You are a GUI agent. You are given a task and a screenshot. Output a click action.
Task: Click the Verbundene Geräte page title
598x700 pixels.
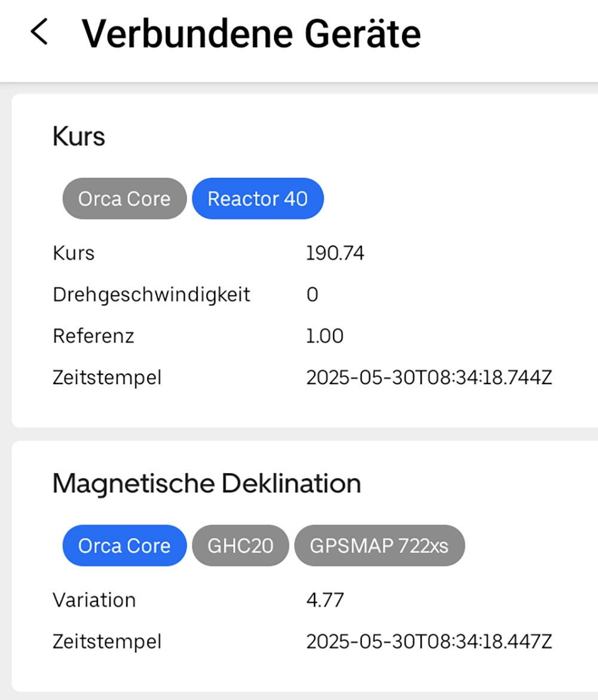251,34
